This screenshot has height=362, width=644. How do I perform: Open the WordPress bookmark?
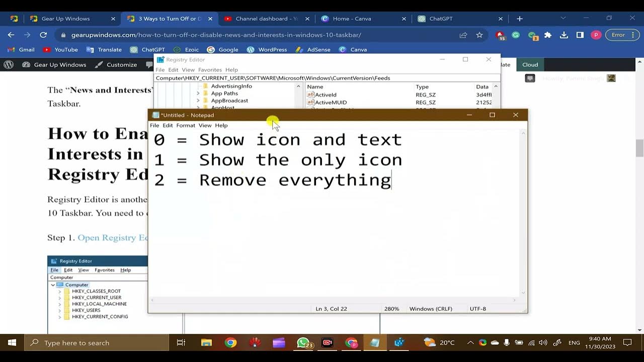click(267, 50)
